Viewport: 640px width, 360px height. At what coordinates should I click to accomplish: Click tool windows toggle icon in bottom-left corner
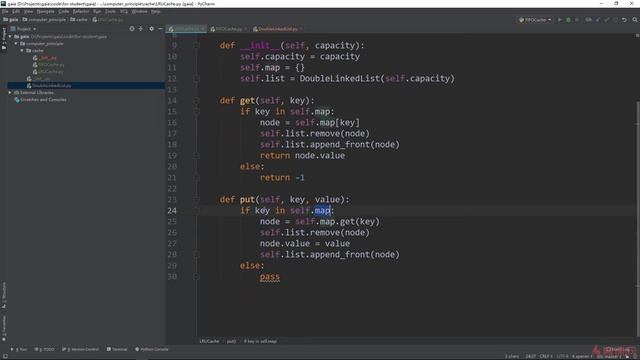tap(5, 356)
